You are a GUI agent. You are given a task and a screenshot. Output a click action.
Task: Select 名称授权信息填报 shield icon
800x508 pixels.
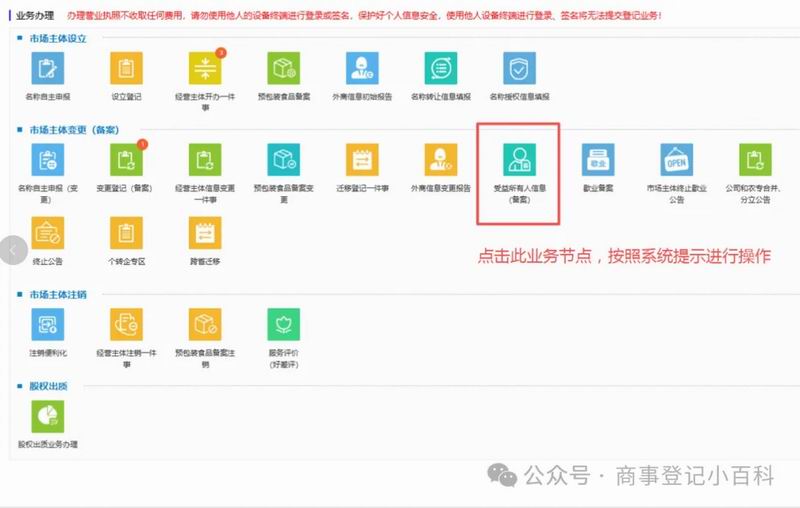[519, 68]
